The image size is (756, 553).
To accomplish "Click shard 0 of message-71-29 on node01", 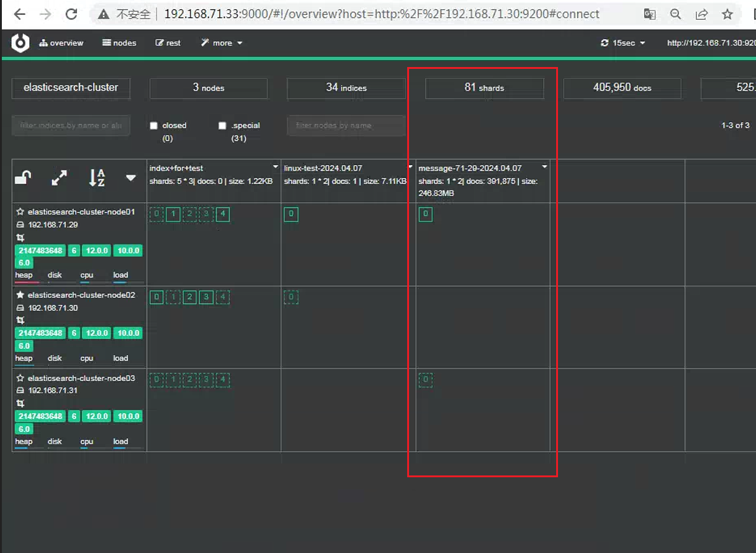I will (x=425, y=214).
